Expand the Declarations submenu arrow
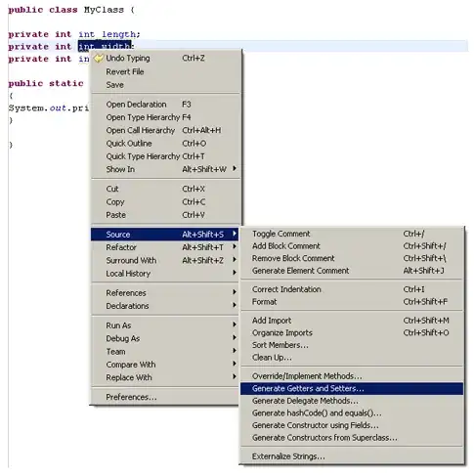 (x=235, y=305)
